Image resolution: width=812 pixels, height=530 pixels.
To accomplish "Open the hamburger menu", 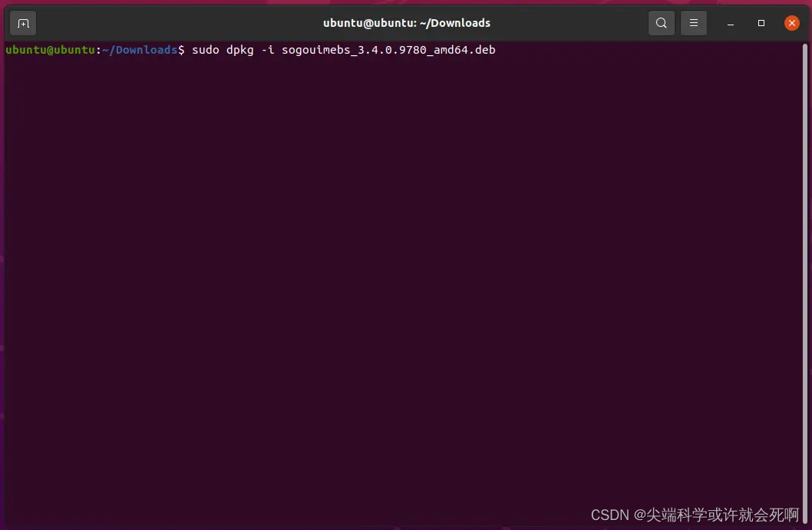I will (693, 23).
